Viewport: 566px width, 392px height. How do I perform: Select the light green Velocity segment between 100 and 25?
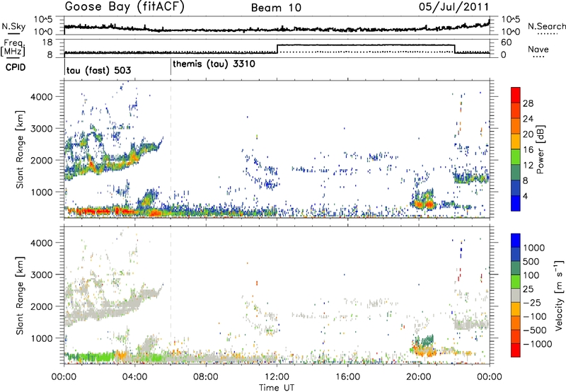click(x=516, y=282)
